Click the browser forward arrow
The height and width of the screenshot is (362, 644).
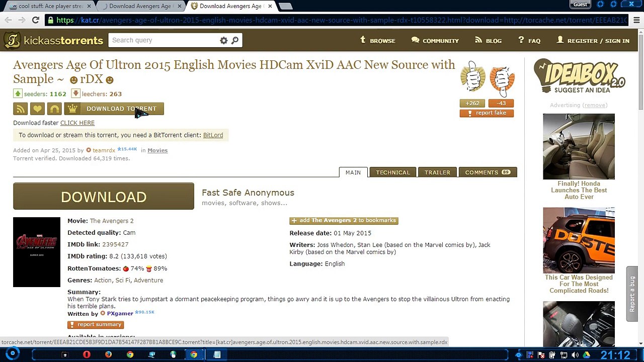pos(22,20)
